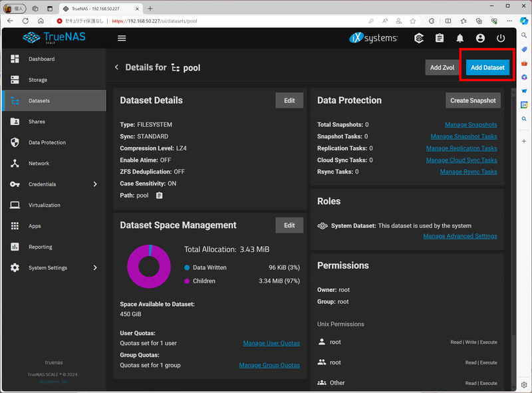Go to the Shares section

point(54,122)
